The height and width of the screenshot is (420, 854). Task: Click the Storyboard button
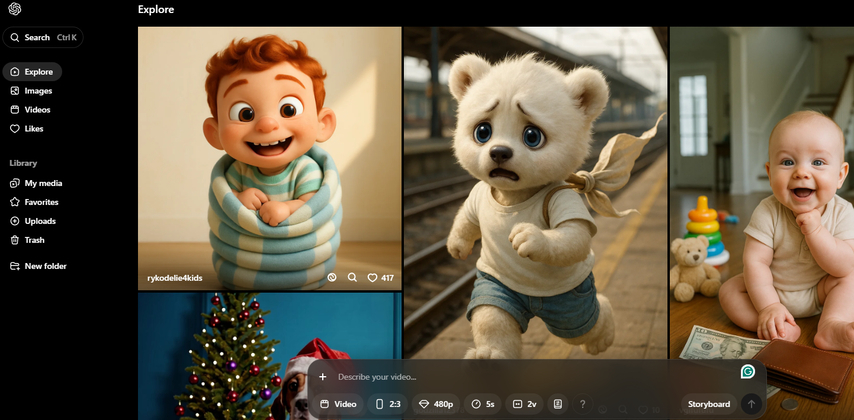point(708,404)
